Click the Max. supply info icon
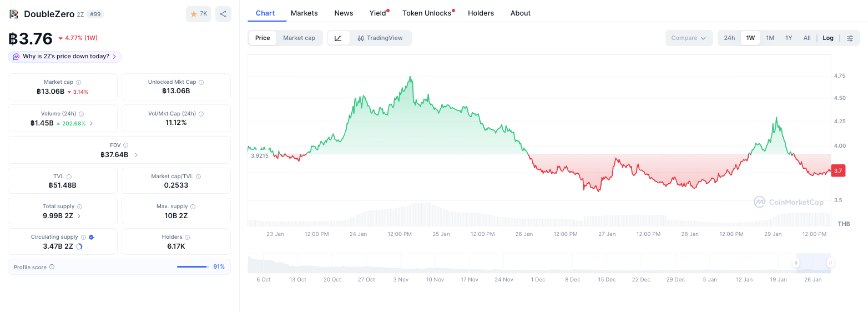This screenshot has width=868, height=312. click(x=193, y=207)
